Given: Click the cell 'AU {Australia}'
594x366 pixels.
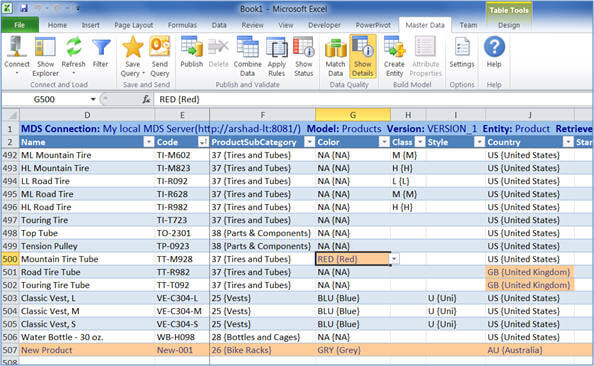Looking at the screenshot, I should coord(530,350).
